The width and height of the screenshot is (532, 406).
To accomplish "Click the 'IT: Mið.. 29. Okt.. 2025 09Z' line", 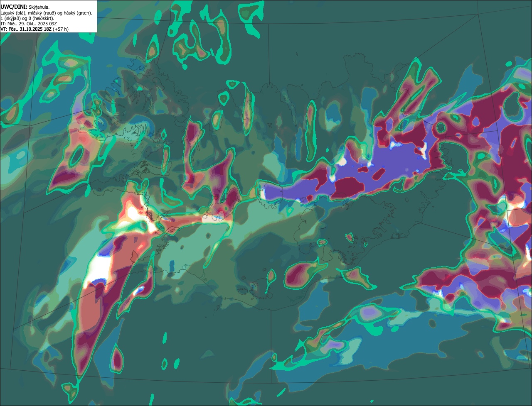I will (29, 24).
